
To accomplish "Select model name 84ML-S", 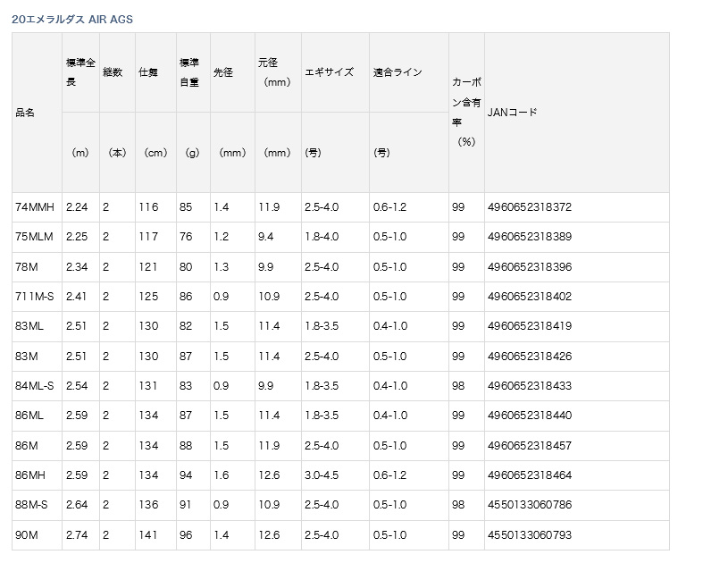I will 34,386.
